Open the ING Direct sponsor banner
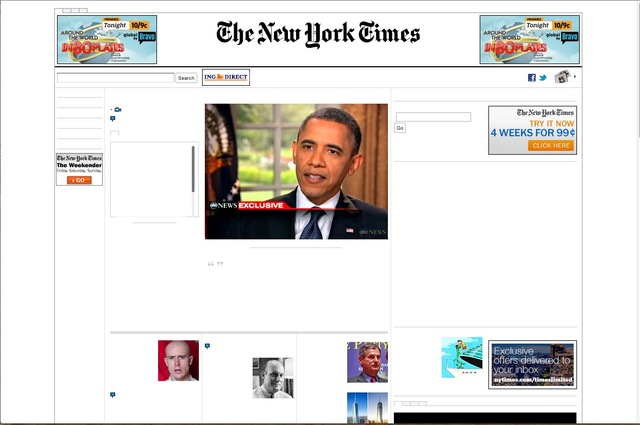The image size is (640, 425). 226,77
